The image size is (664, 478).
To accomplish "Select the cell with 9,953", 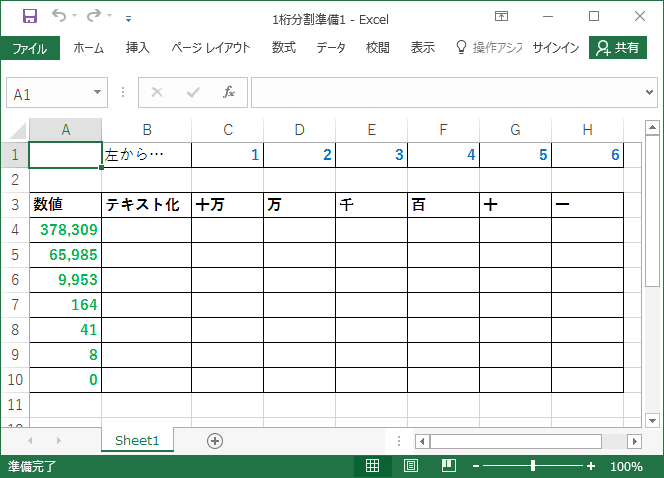I will pyautogui.click(x=66, y=280).
